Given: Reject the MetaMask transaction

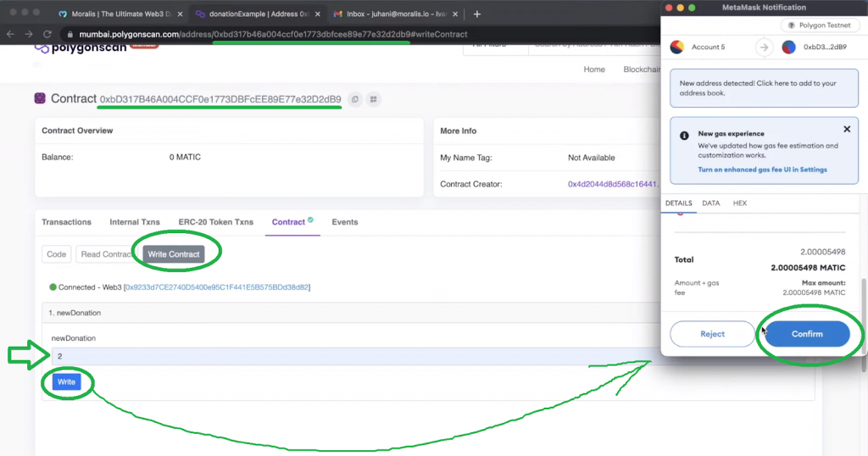Looking at the screenshot, I should (712, 334).
